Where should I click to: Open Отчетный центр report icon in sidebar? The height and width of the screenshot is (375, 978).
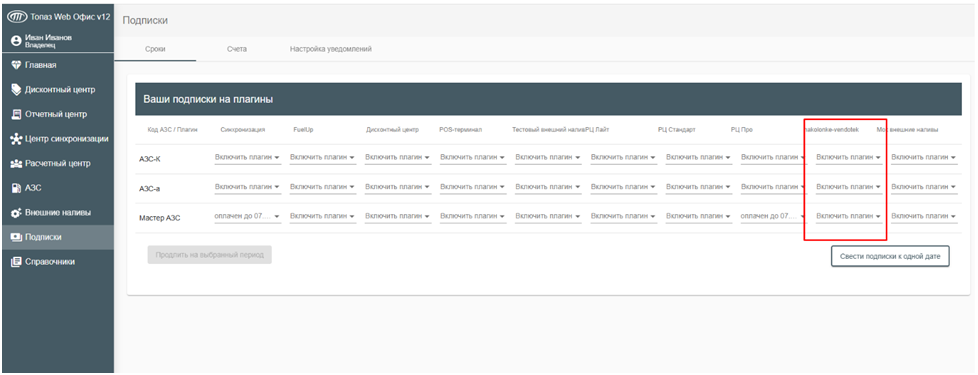[x=17, y=115]
